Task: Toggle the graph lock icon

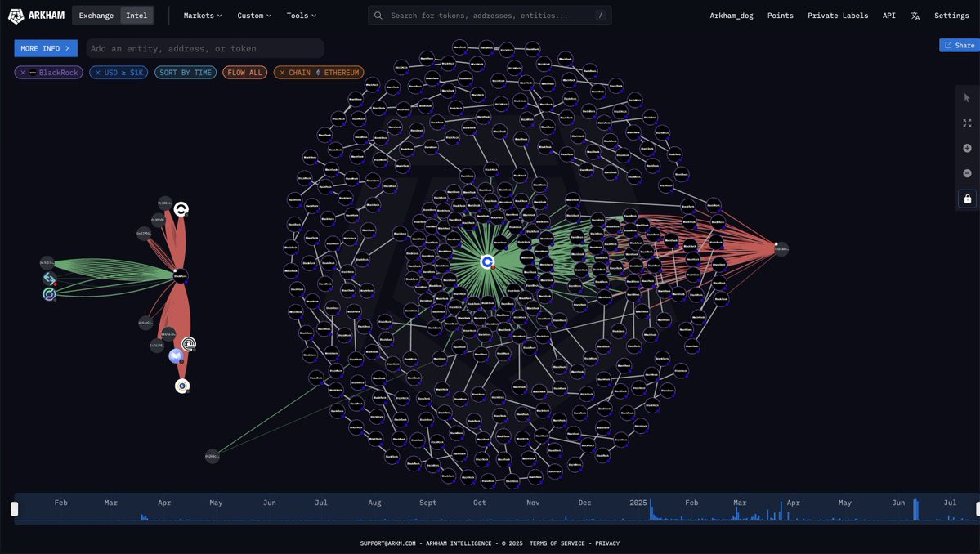Action: pyautogui.click(x=967, y=199)
